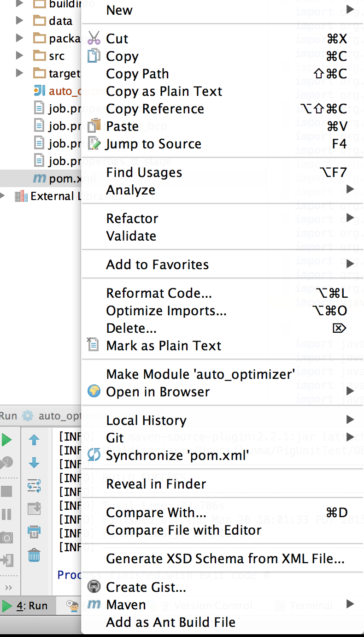This screenshot has width=364, height=637.
Task: Choose Compare With... menu item
Action: tap(222, 513)
